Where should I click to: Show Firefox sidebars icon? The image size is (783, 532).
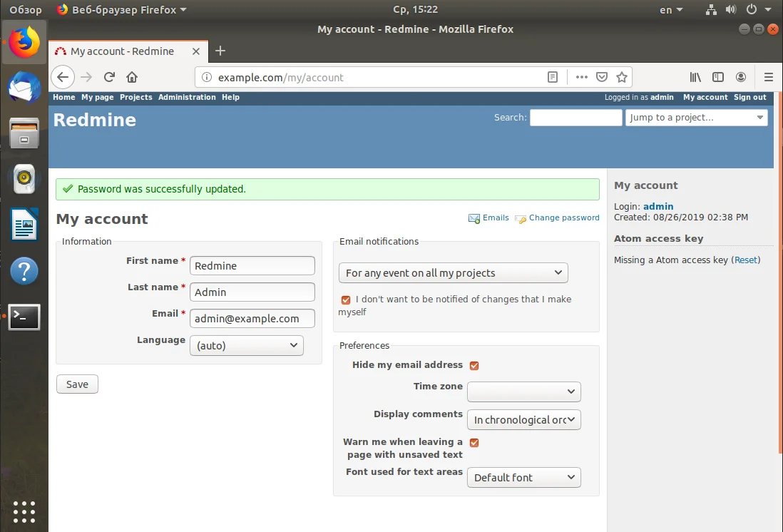pyautogui.click(x=718, y=77)
